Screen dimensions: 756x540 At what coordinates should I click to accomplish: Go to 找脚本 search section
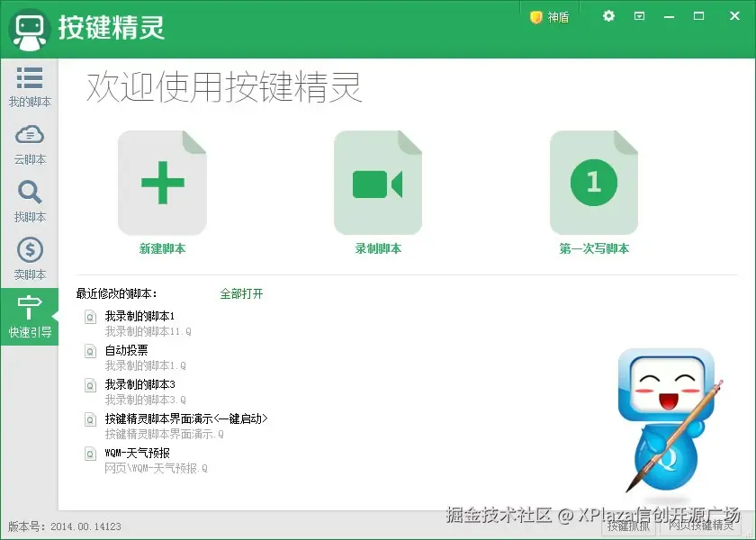(30, 202)
